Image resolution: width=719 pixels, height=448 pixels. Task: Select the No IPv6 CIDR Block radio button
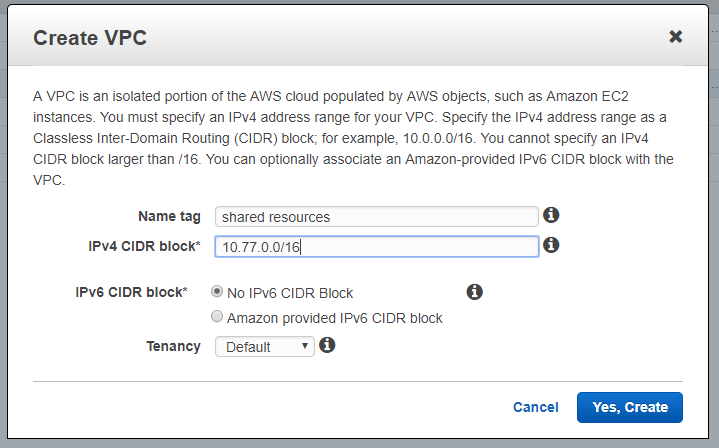click(x=217, y=292)
